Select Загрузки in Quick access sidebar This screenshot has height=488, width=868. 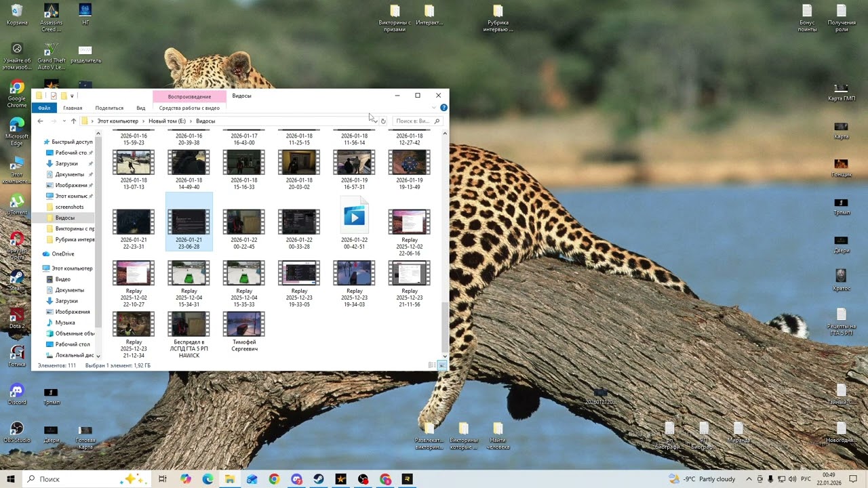coord(66,163)
